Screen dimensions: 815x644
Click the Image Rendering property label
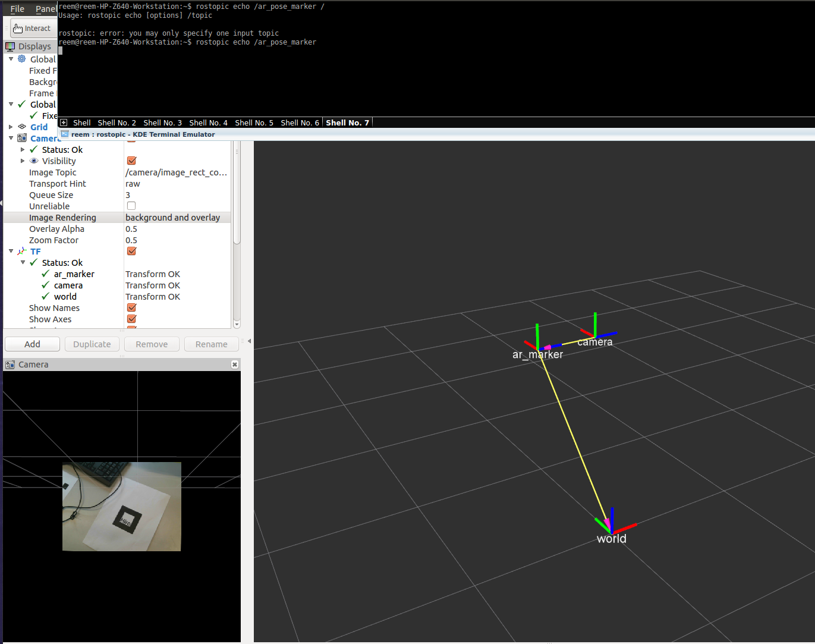[62, 218]
